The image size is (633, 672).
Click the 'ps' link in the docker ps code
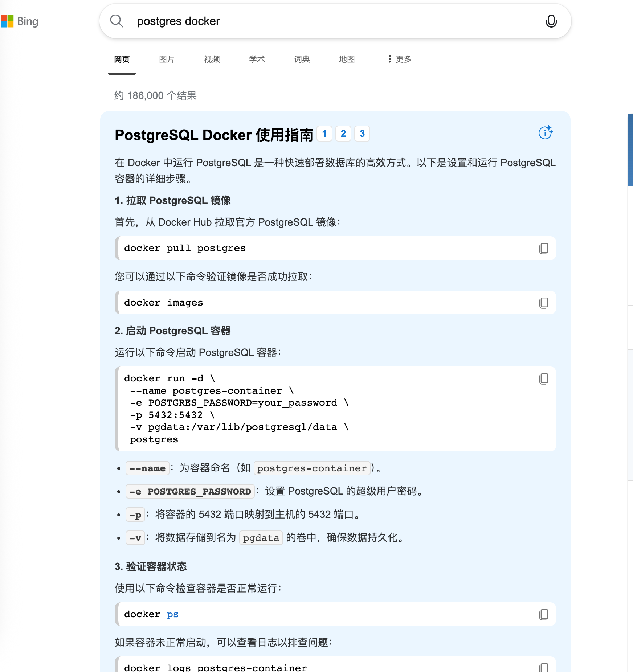tap(173, 614)
